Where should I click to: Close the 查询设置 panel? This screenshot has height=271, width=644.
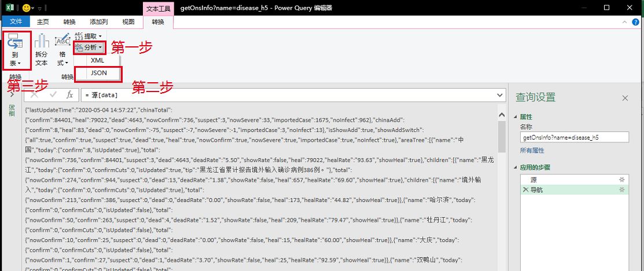click(625, 98)
